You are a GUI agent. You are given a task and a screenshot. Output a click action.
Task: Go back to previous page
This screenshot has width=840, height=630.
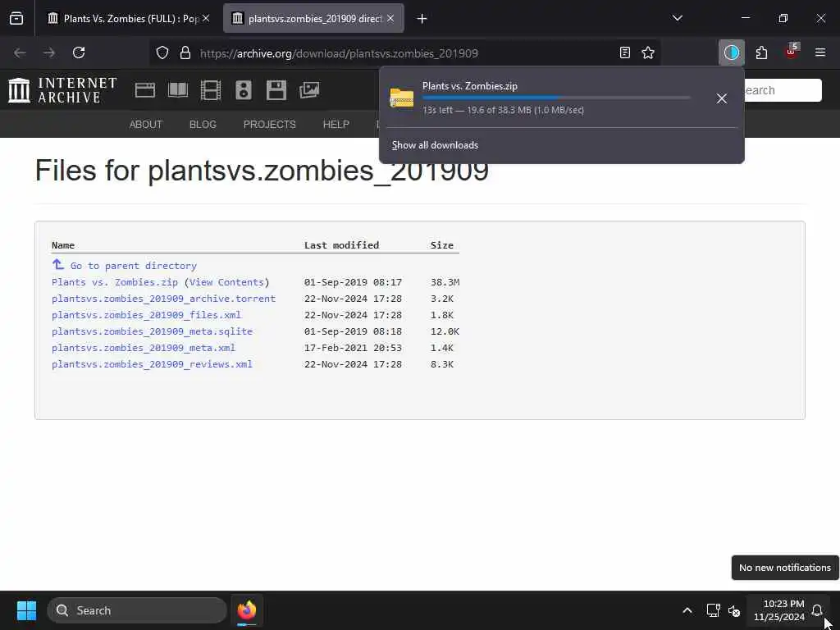click(20, 52)
